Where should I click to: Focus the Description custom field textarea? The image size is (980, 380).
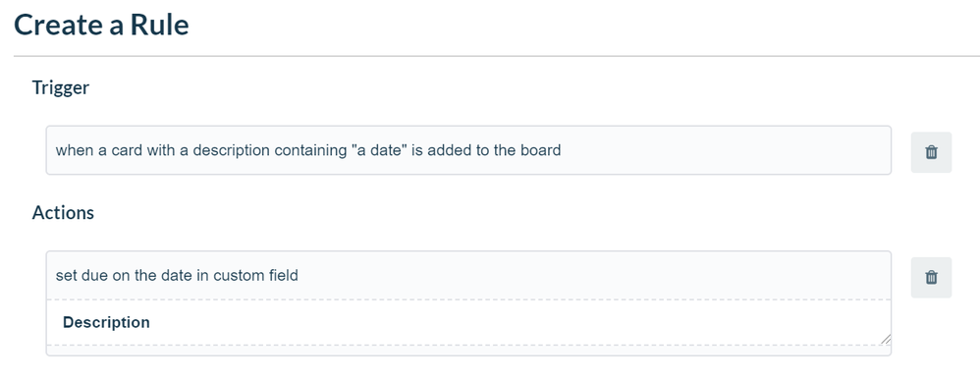click(x=468, y=322)
